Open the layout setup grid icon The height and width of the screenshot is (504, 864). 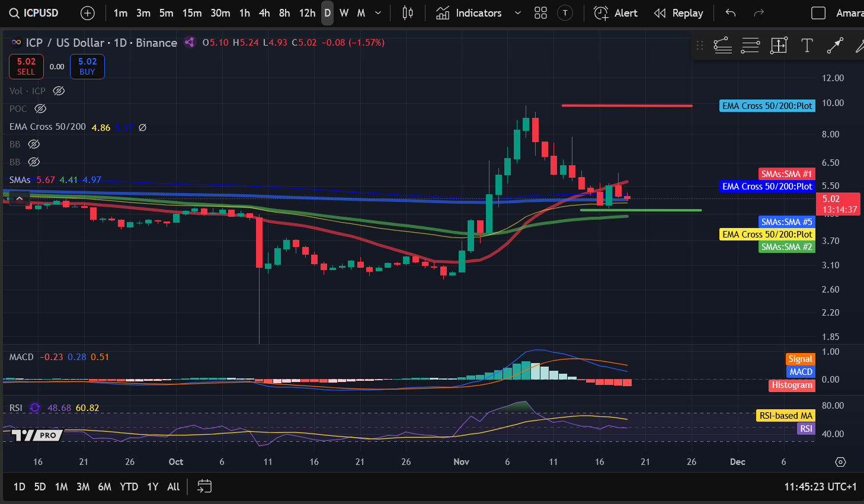[x=540, y=13]
